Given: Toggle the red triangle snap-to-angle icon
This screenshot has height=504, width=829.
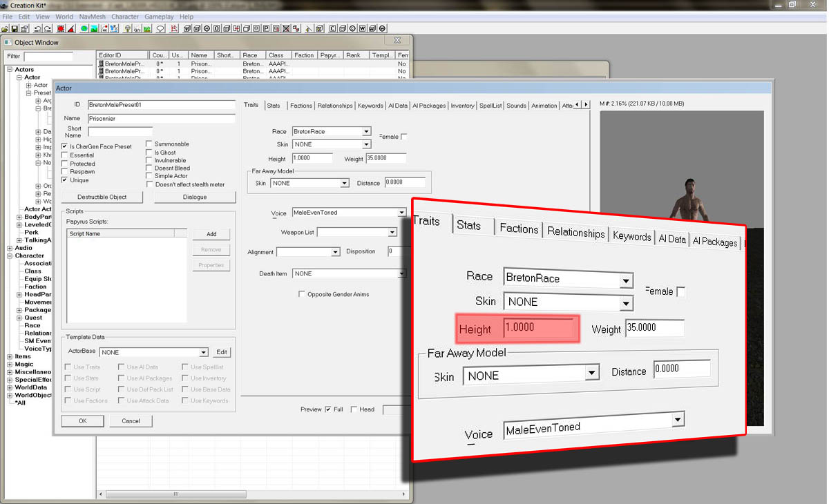Looking at the screenshot, I should click(x=72, y=29).
